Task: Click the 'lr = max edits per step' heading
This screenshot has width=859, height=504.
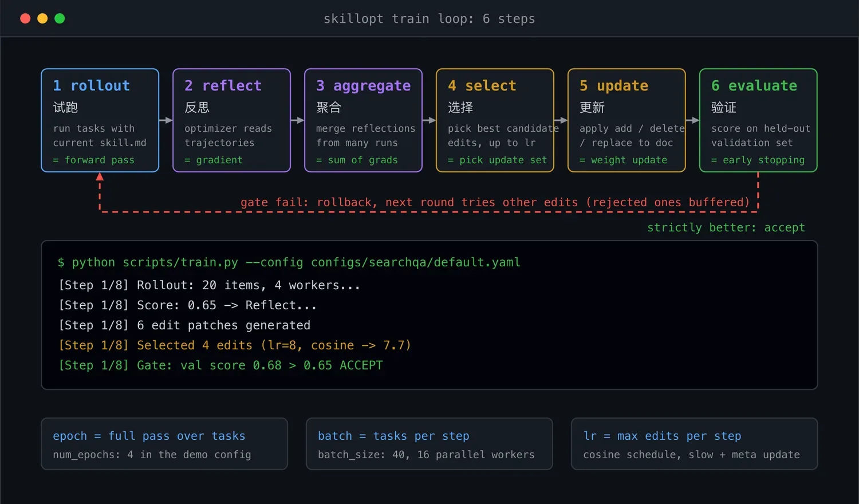Action: [662, 436]
